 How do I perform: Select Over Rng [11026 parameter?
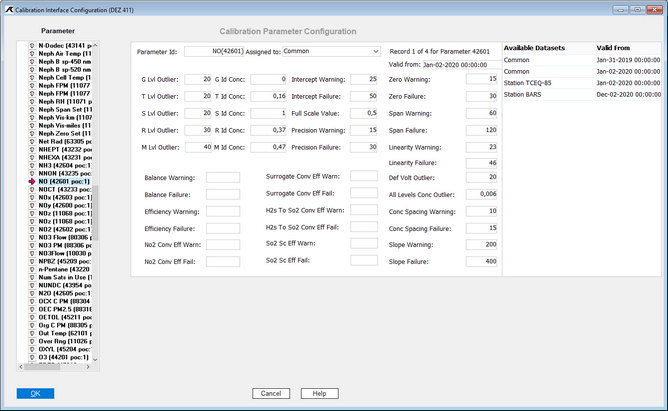(65, 341)
